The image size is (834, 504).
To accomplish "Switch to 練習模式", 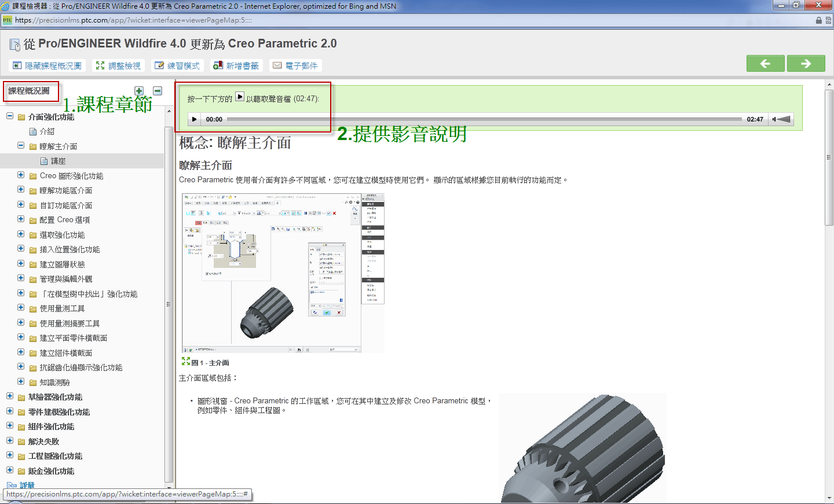I will (x=177, y=66).
